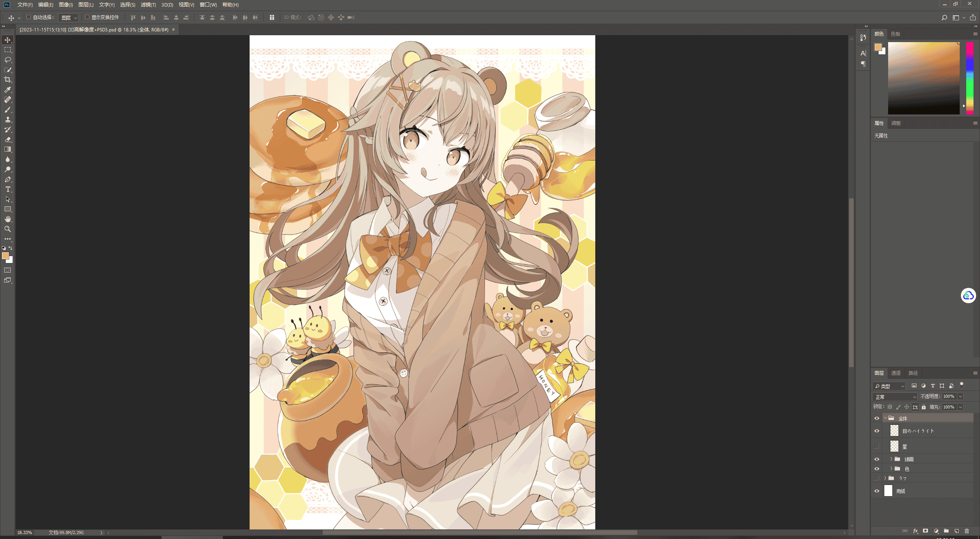Open the 正常 blend mode dropdown
The width and height of the screenshot is (980, 539).
pyautogui.click(x=895, y=397)
